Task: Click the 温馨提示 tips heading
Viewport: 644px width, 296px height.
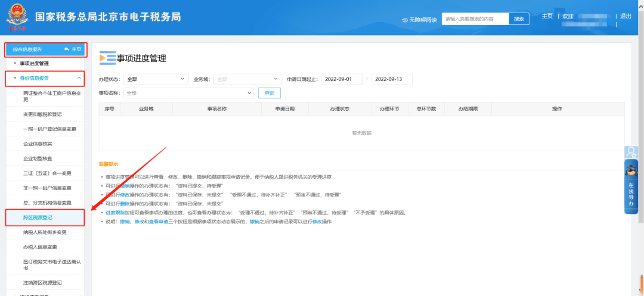Action: tap(108, 164)
